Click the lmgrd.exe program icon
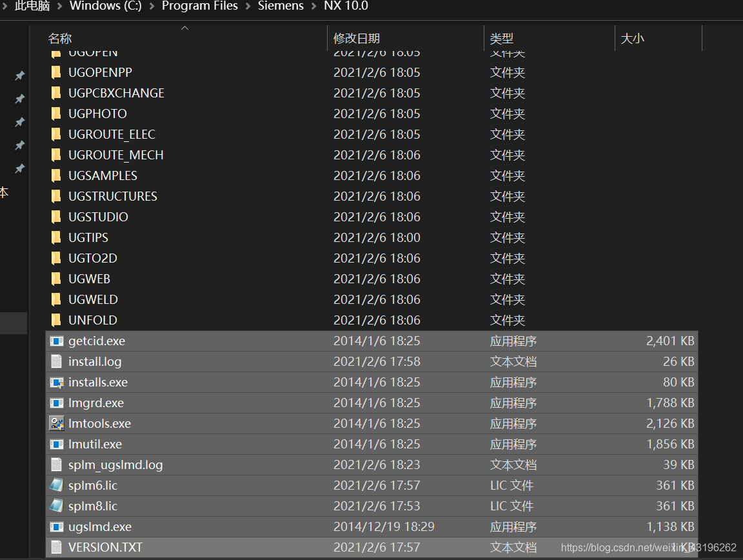The height and width of the screenshot is (560, 743). (57, 403)
